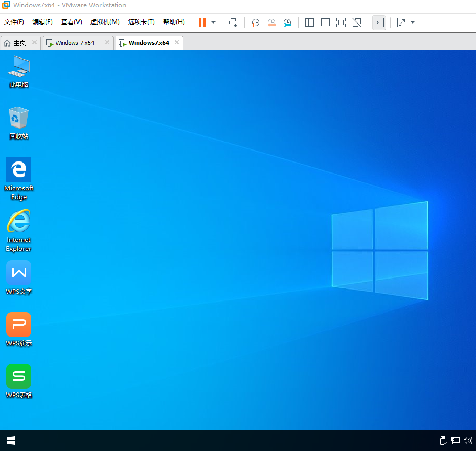Pause the virtual machine
The width and height of the screenshot is (476, 451).
click(202, 22)
